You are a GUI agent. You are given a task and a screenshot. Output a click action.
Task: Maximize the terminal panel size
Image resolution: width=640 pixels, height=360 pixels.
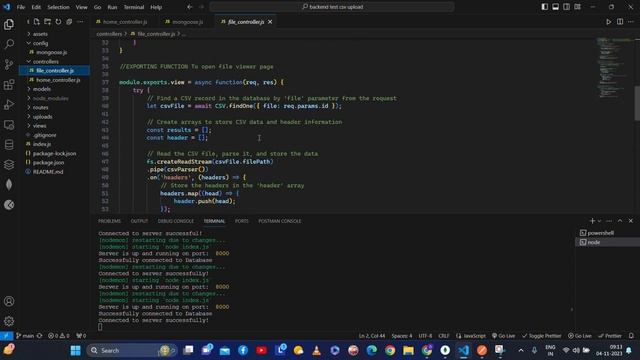(620, 221)
